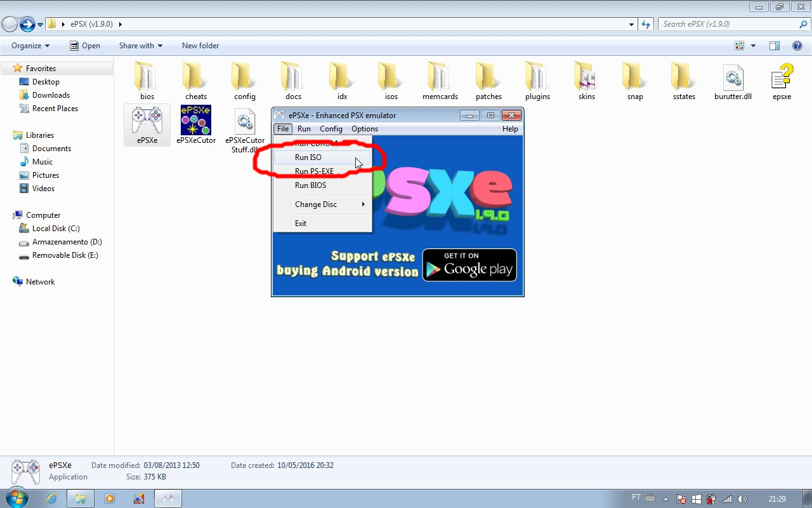
Task: Toggle the preview pane button
Action: 774,46
